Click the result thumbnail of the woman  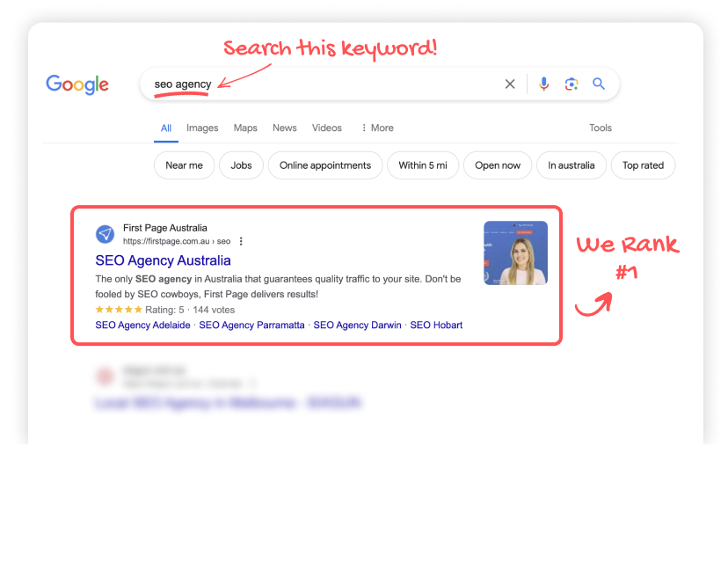click(x=515, y=253)
